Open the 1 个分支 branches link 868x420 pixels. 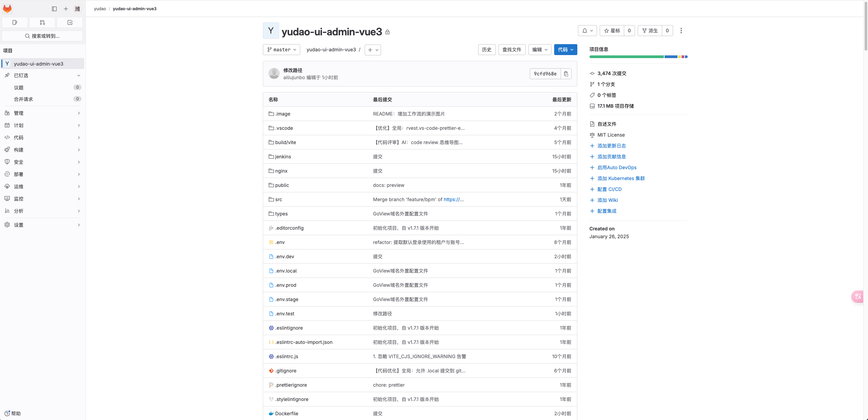point(606,84)
